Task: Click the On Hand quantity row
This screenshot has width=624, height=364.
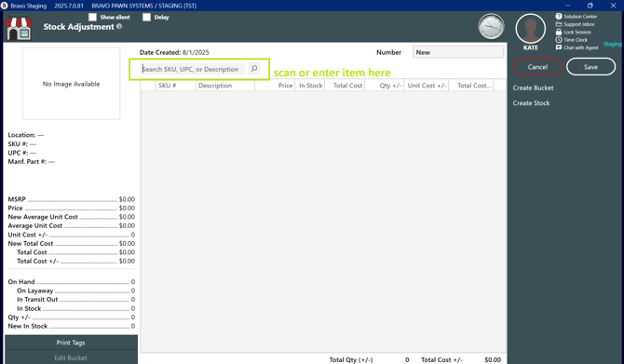Action: [71, 282]
